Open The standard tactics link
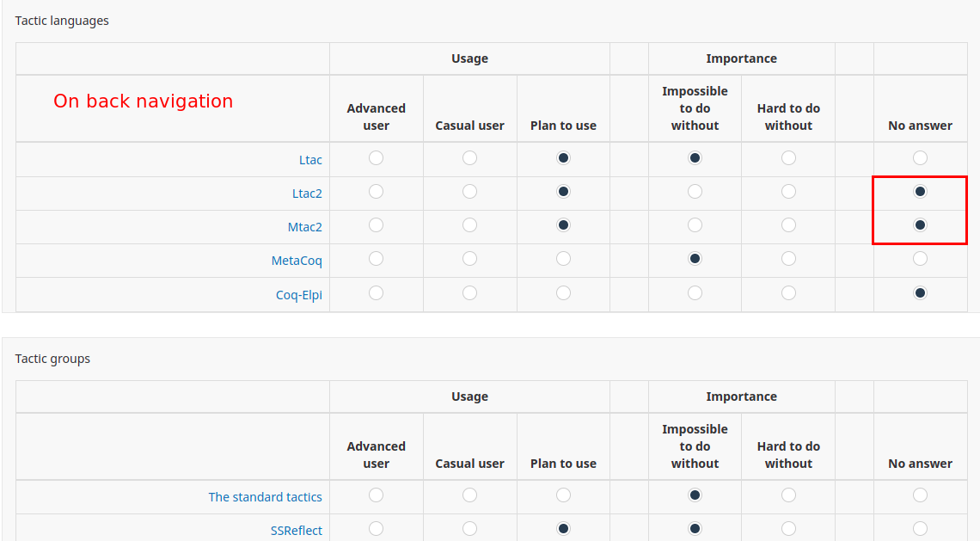The image size is (980, 541). pyautogui.click(x=265, y=497)
